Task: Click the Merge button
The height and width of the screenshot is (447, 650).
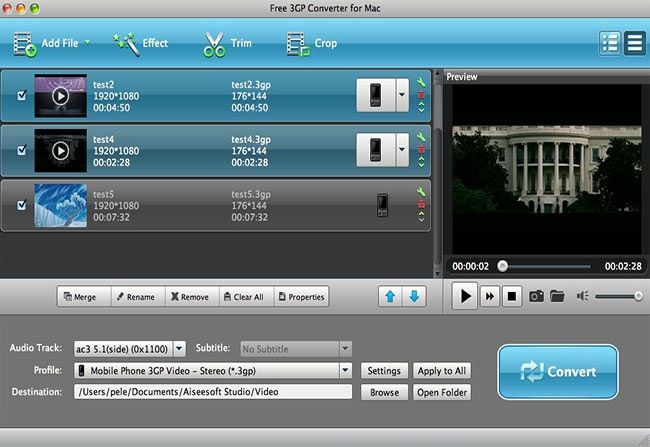Action: [81, 297]
